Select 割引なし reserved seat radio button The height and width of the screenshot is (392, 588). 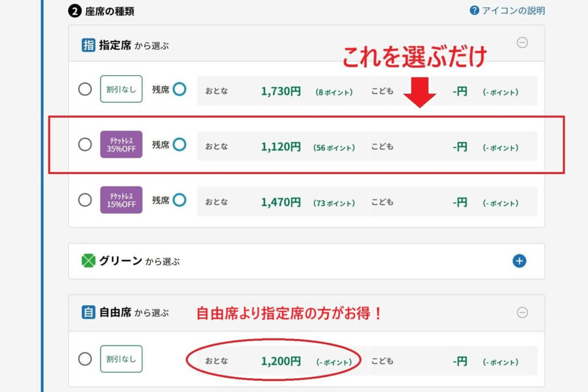pyautogui.click(x=85, y=90)
